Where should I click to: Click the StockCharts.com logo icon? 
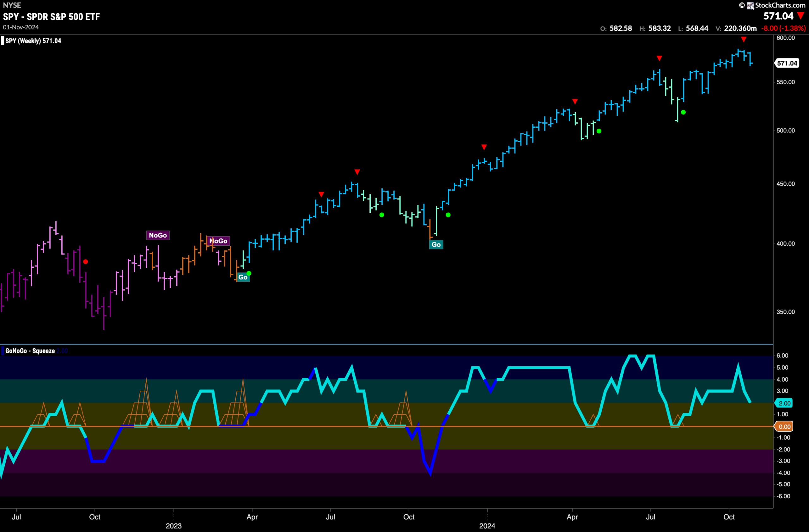(750, 5)
